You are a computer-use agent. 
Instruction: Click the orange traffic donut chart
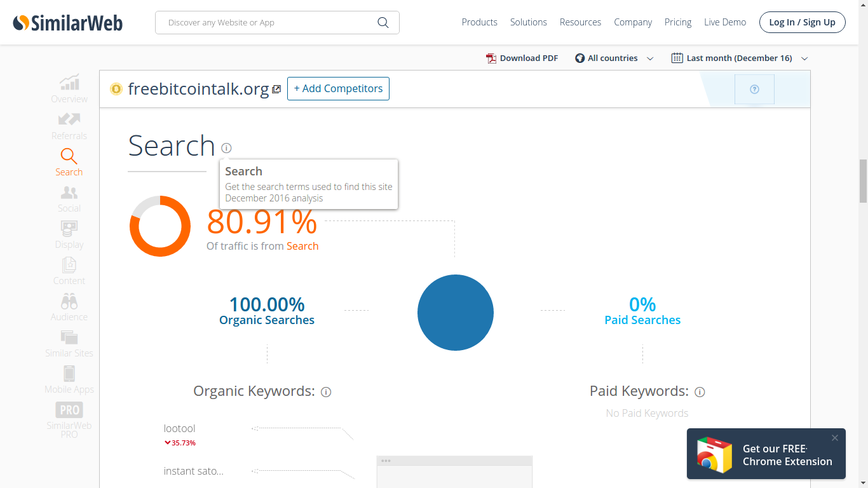pyautogui.click(x=160, y=226)
